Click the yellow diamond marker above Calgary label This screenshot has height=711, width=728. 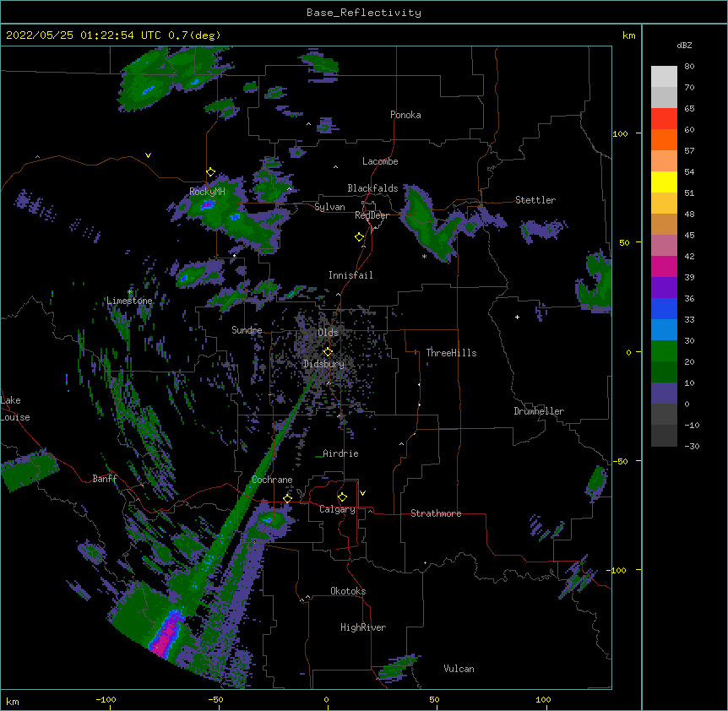(342, 497)
